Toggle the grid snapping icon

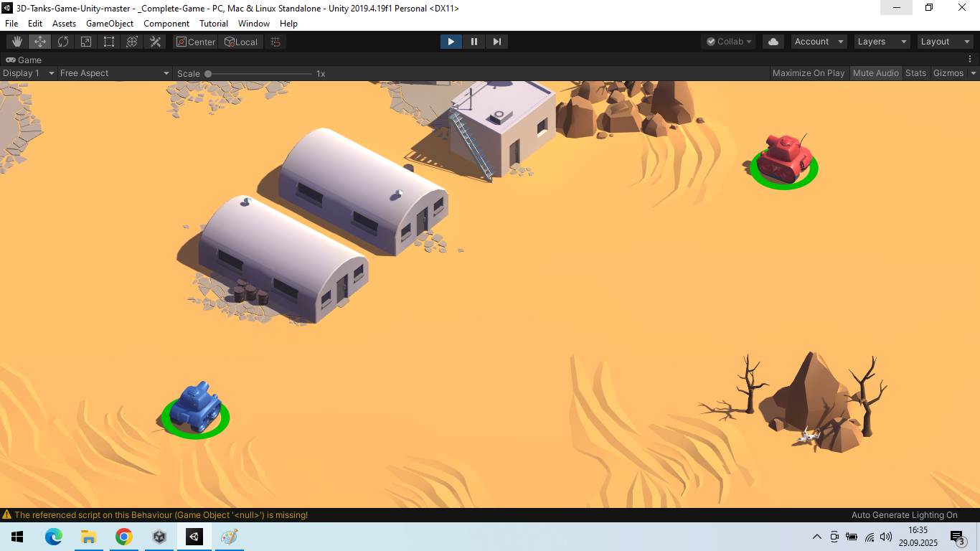[275, 42]
